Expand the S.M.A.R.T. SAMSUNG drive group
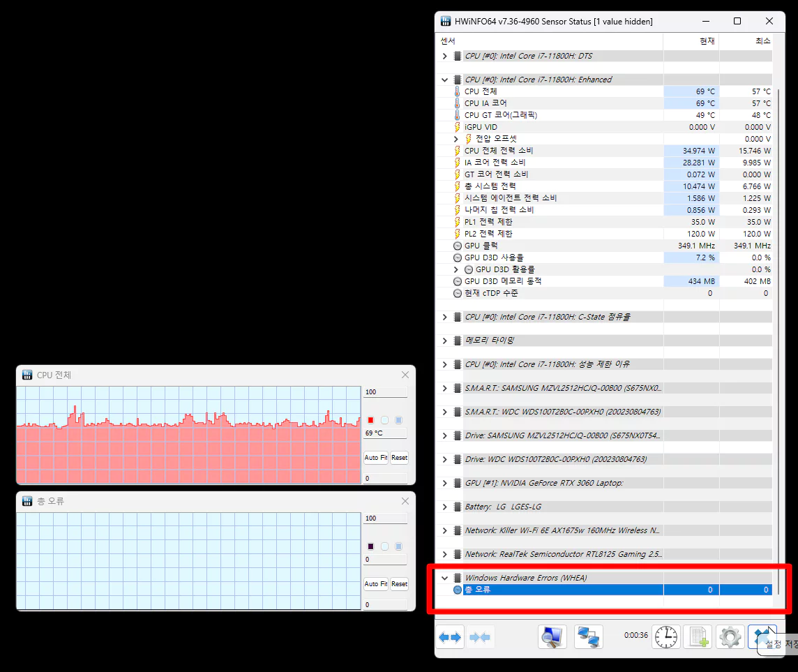Screen dimensions: 798x672 [x=445, y=389]
